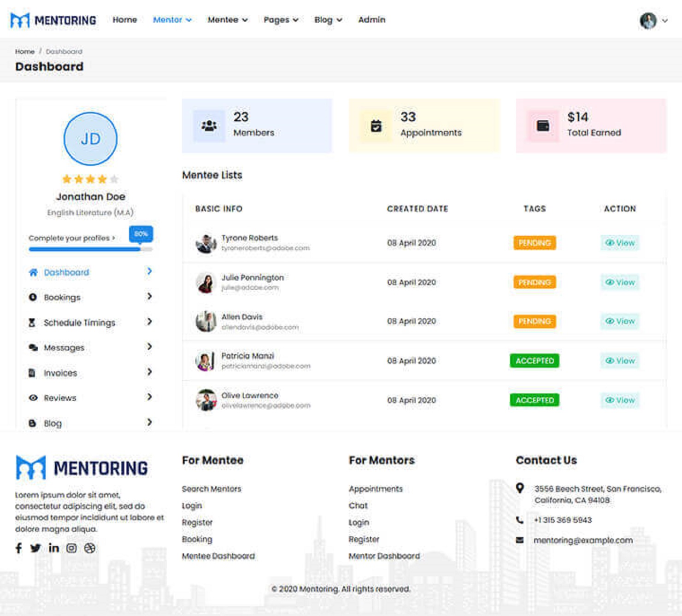The image size is (682, 616).
Task: Click the Instagram icon in footer
Action: point(71,548)
